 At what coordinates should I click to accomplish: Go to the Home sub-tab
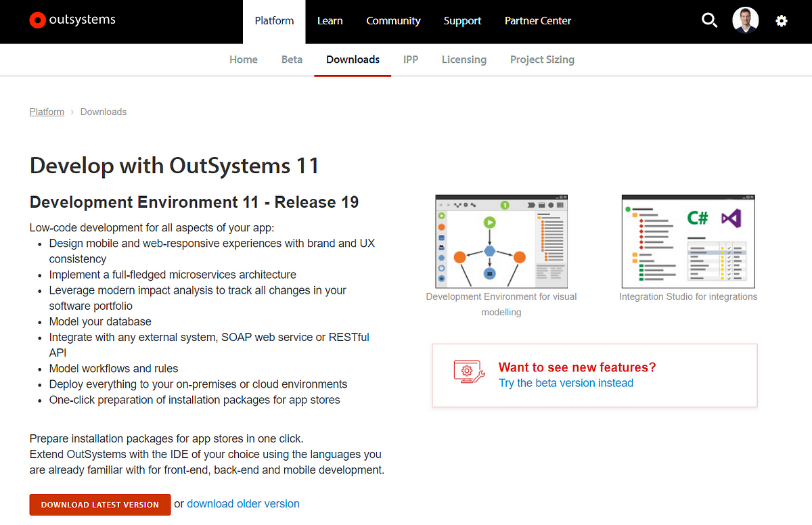click(x=244, y=60)
